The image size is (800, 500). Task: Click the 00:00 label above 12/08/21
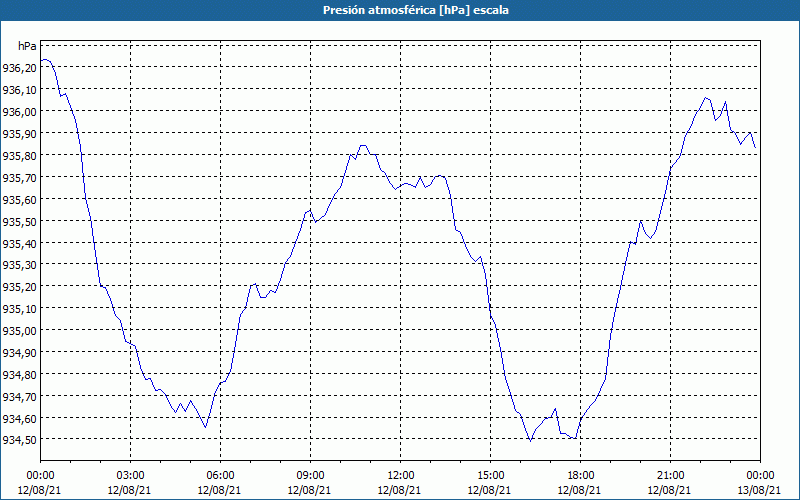[x=40, y=475]
